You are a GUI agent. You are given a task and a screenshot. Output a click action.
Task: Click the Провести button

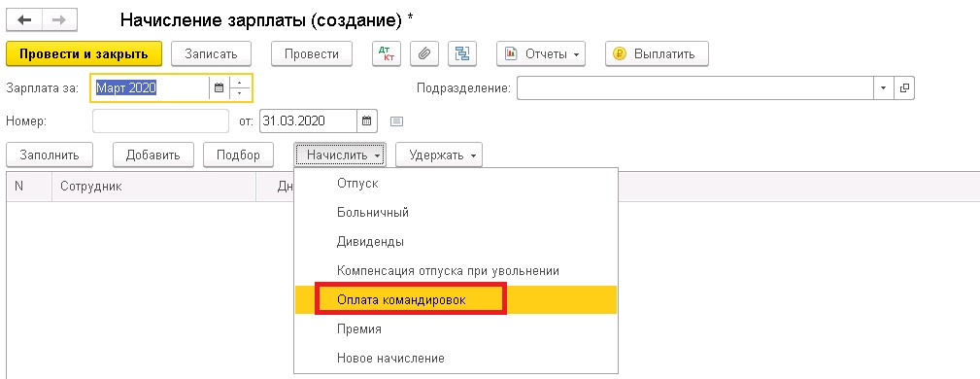coord(311,53)
